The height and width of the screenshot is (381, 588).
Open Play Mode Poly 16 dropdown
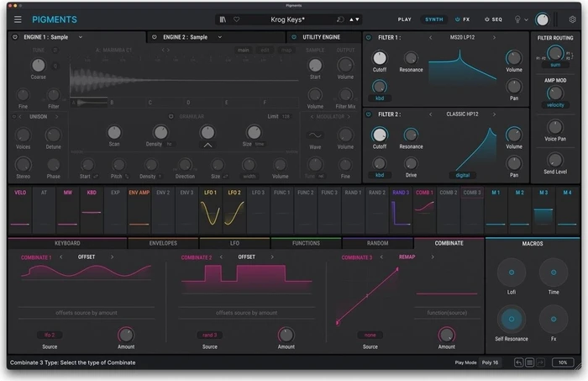click(x=490, y=362)
